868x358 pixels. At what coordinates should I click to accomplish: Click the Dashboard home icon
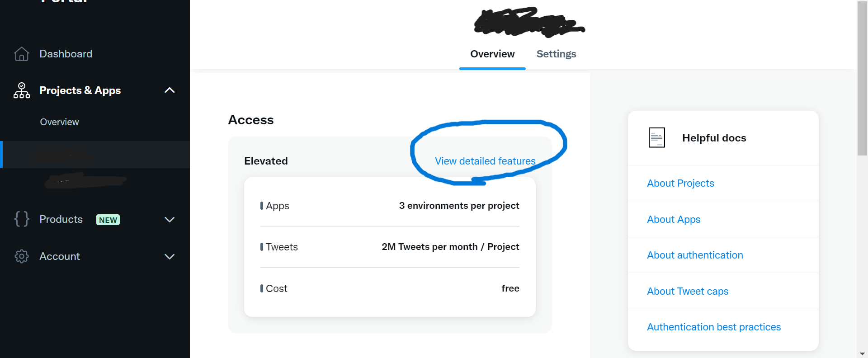22,54
